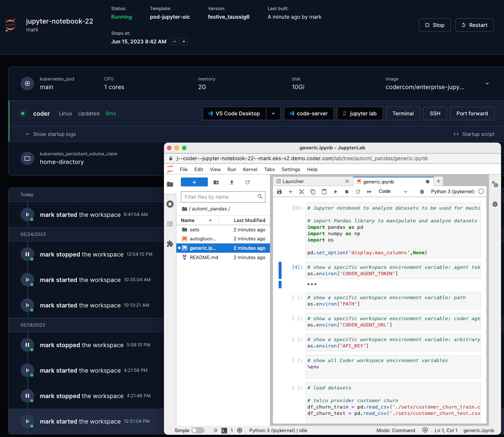Viewport: 504px width, 437px height.
Task: Open Extension Manager puzzle icon
Action: 170,244
